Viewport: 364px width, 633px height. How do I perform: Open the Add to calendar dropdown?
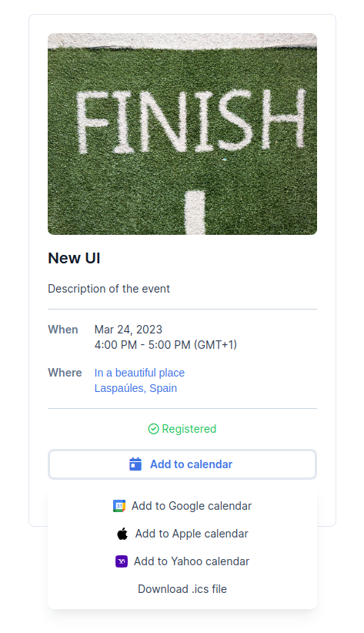[182, 464]
